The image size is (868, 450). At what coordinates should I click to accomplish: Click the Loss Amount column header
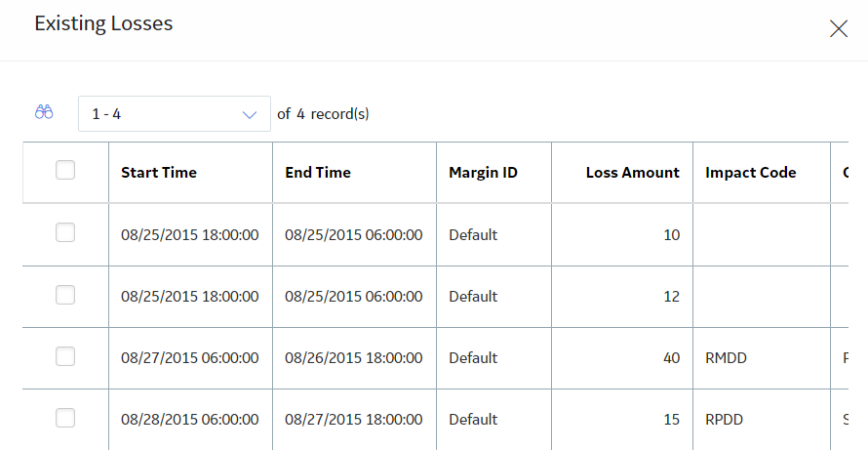tap(632, 173)
